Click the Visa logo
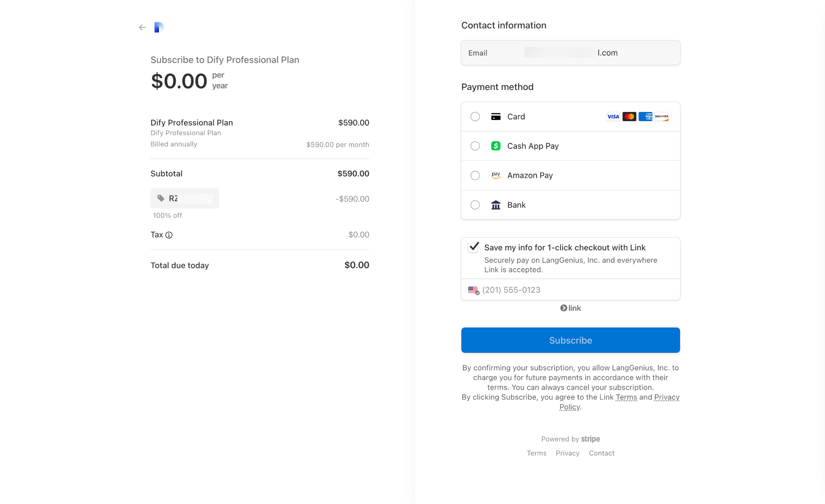 coord(613,117)
